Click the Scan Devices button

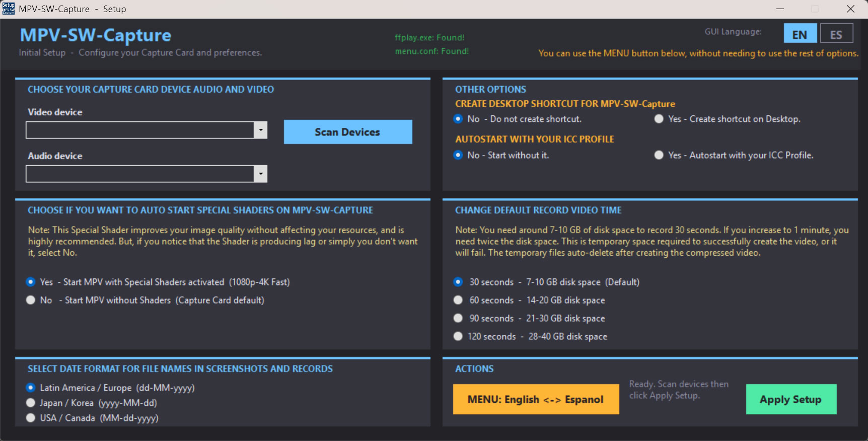coord(348,132)
